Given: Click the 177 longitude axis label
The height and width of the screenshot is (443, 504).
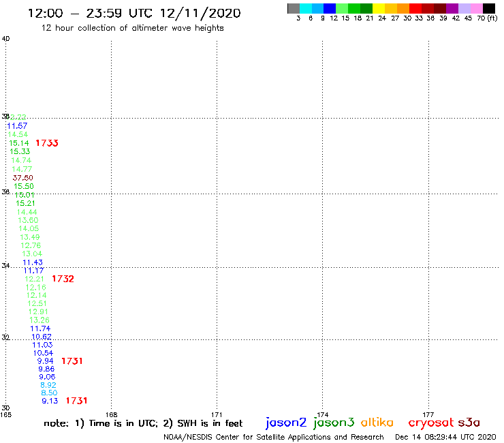Looking at the screenshot, I should tap(428, 414).
